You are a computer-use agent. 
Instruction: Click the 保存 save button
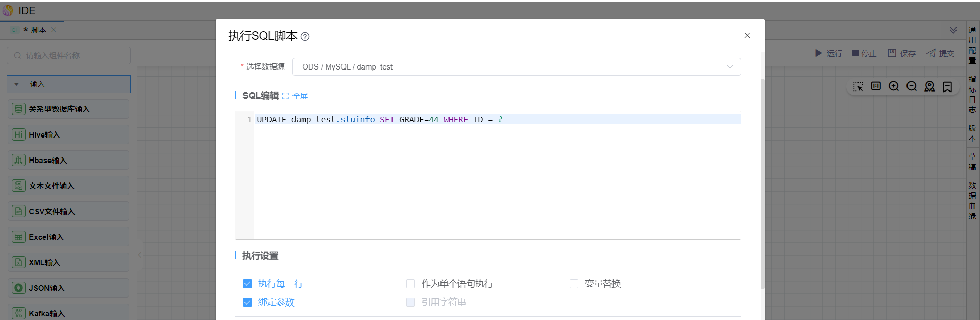pos(901,53)
